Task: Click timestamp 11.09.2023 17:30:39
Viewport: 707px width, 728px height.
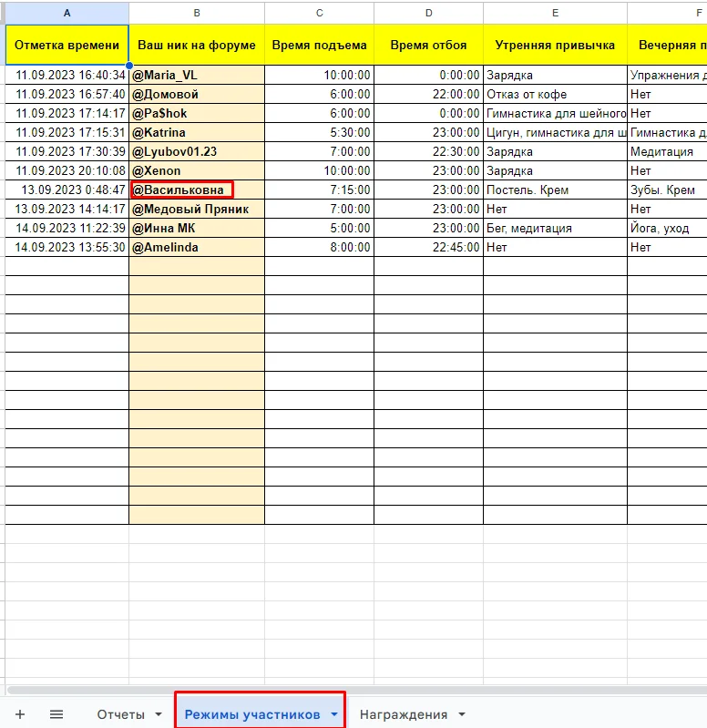Action: 67,152
